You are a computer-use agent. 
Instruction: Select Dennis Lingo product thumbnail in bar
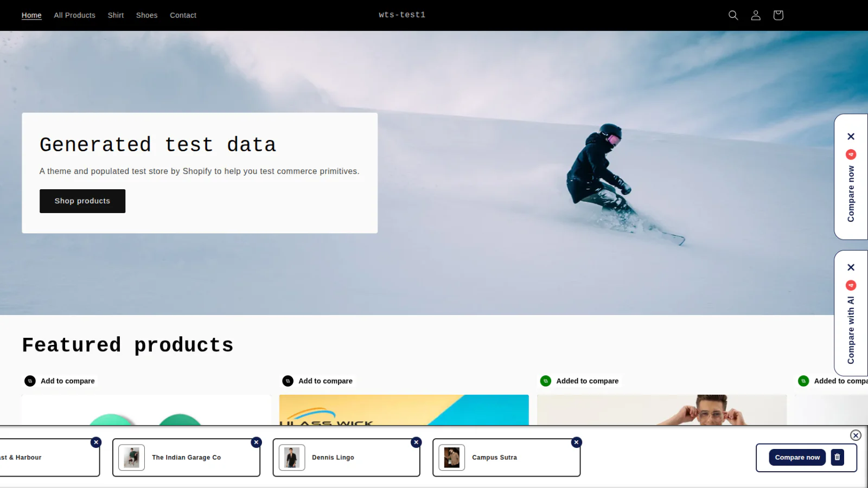click(292, 457)
